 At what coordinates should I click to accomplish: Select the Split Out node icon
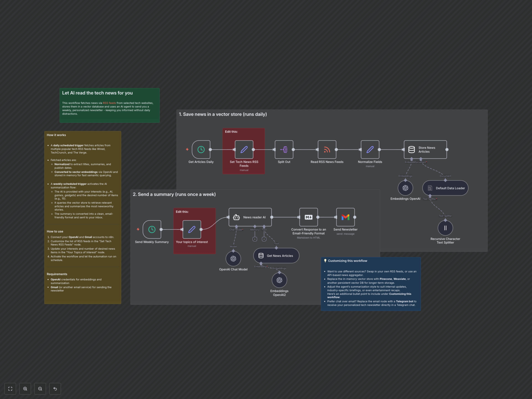(284, 150)
